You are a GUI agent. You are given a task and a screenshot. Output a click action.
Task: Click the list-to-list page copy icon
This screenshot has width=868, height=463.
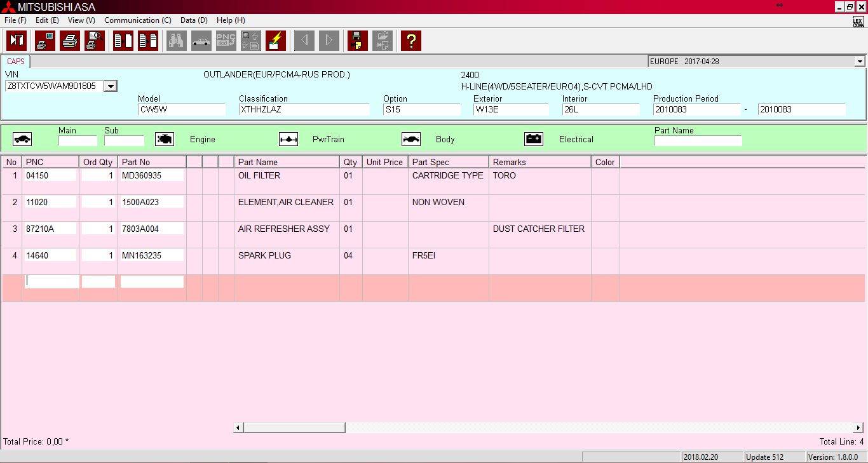[x=148, y=41]
